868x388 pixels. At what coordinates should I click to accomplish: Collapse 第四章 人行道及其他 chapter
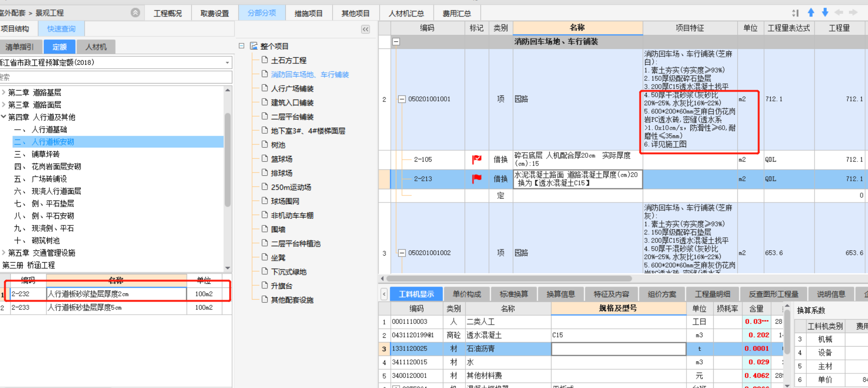click(x=4, y=116)
